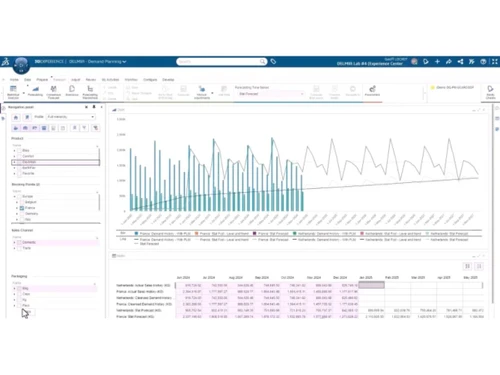Open the Configure menu tab
Viewport: 500px width, 375px height.
[x=150, y=80]
